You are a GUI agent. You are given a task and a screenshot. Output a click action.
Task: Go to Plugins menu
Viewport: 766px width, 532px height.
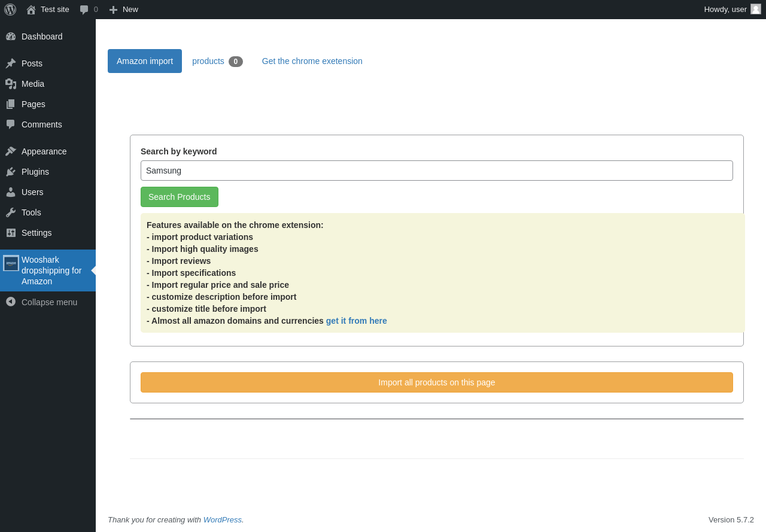click(48, 172)
